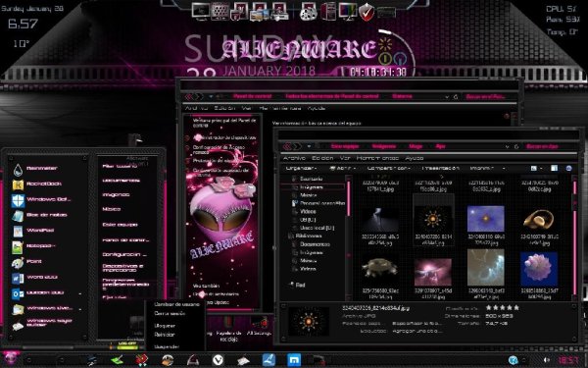The height and width of the screenshot is (368, 588).
Task: Open Windows Defender shield in start menu
Action: click(x=18, y=200)
